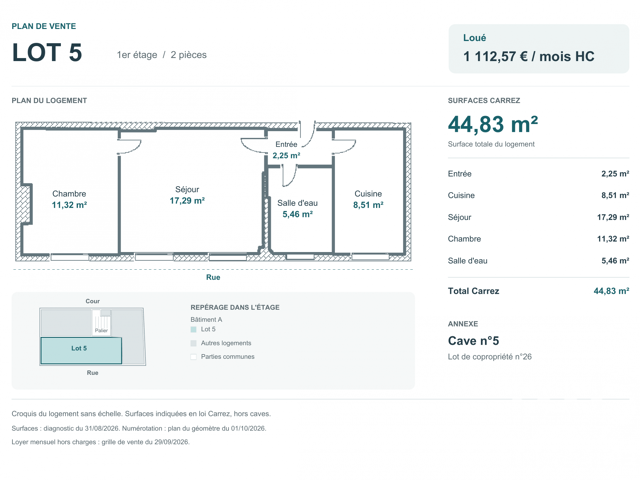Image resolution: width=640 pixels, height=480 pixels.
Task: Click the Salle d'eau room in the plan
Action: pos(298,209)
